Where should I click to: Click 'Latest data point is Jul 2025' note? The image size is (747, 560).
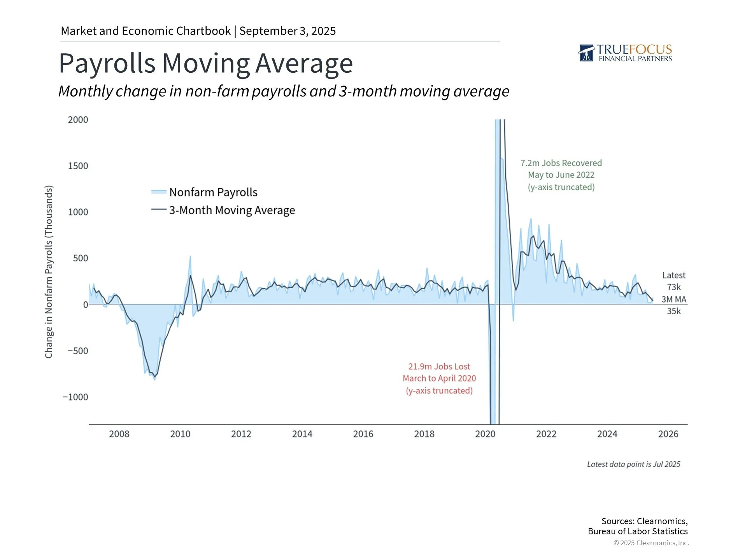tap(633, 464)
